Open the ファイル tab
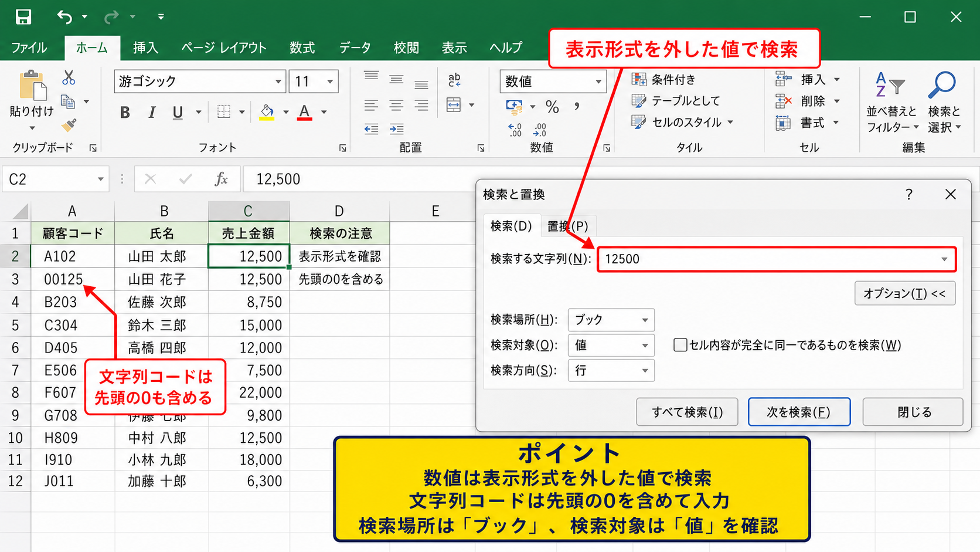Screen dimensions: 980x552 tap(29, 48)
